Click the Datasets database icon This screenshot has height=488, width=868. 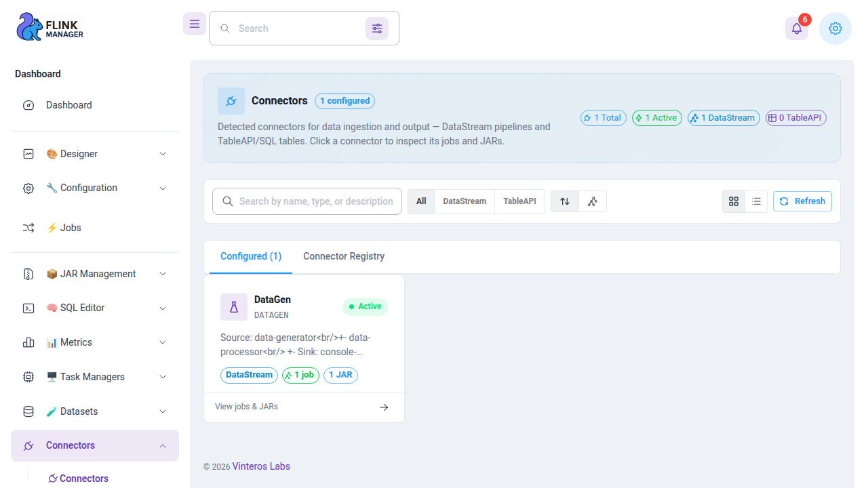tap(28, 411)
